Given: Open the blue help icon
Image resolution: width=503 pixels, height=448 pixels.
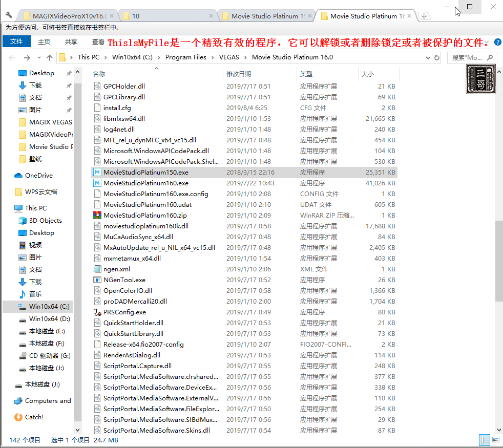Looking at the screenshot, I should coord(497,42).
